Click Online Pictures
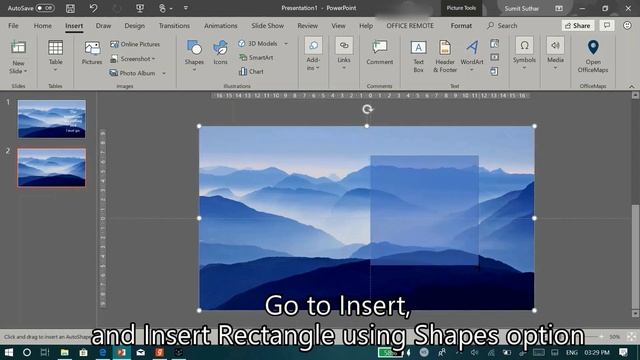This screenshot has height=360, width=640. pyautogui.click(x=135, y=44)
